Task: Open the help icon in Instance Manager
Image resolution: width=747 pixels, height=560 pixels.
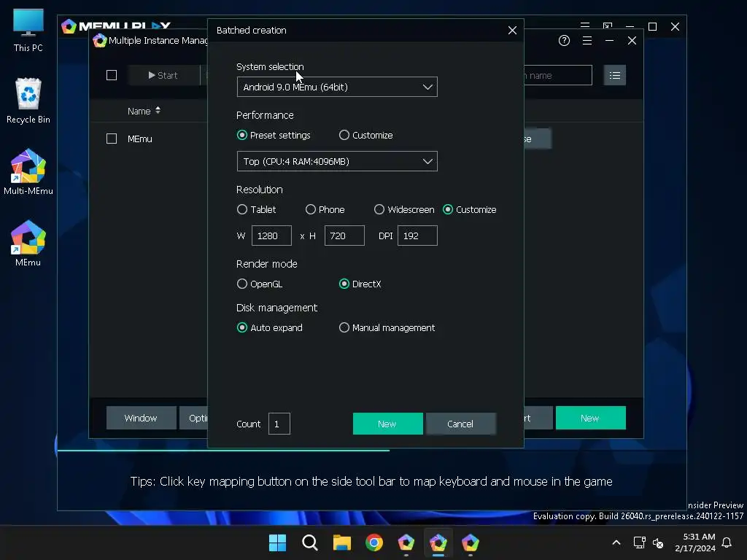Action: point(564,41)
